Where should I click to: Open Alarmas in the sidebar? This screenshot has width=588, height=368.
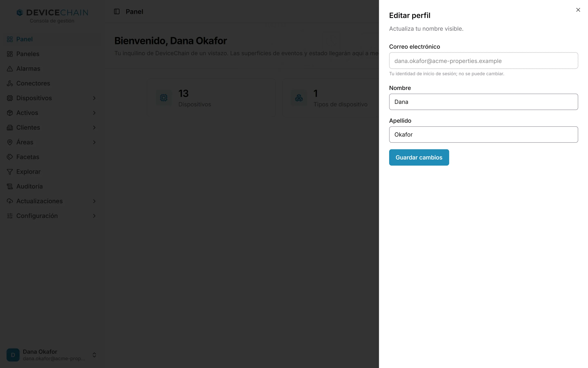point(52,69)
